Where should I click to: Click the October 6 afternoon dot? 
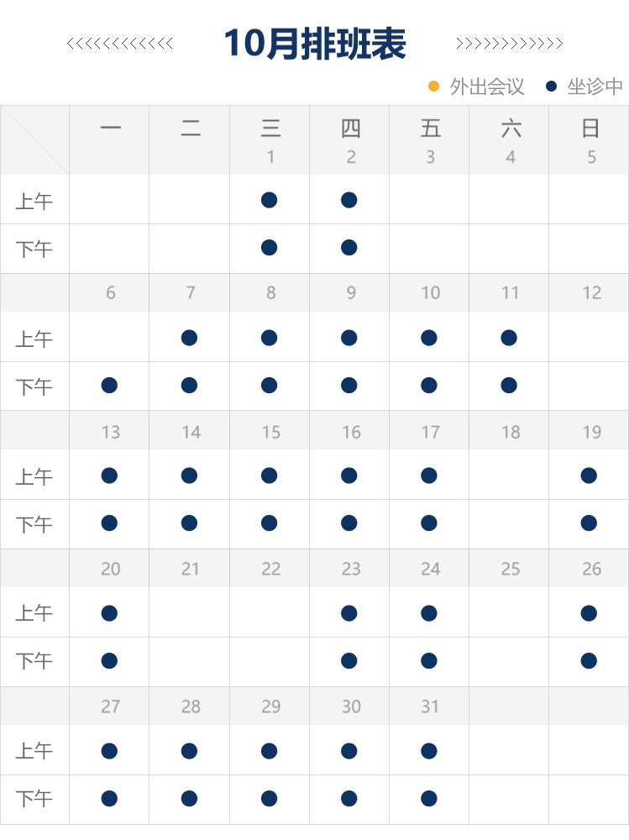109,386
